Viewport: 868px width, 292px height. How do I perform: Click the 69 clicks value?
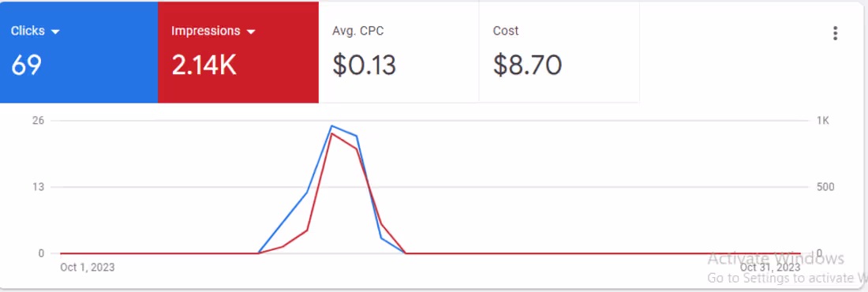(27, 66)
